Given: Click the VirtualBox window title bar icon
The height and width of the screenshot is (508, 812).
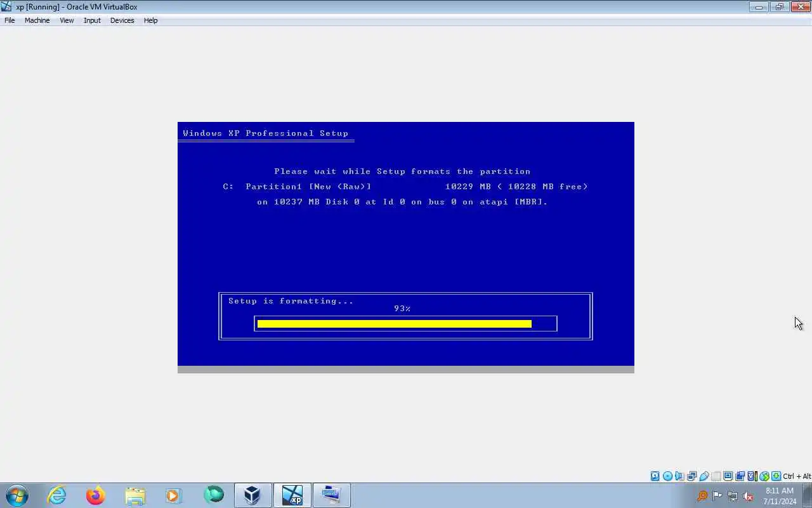Looking at the screenshot, I should (6, 6).
